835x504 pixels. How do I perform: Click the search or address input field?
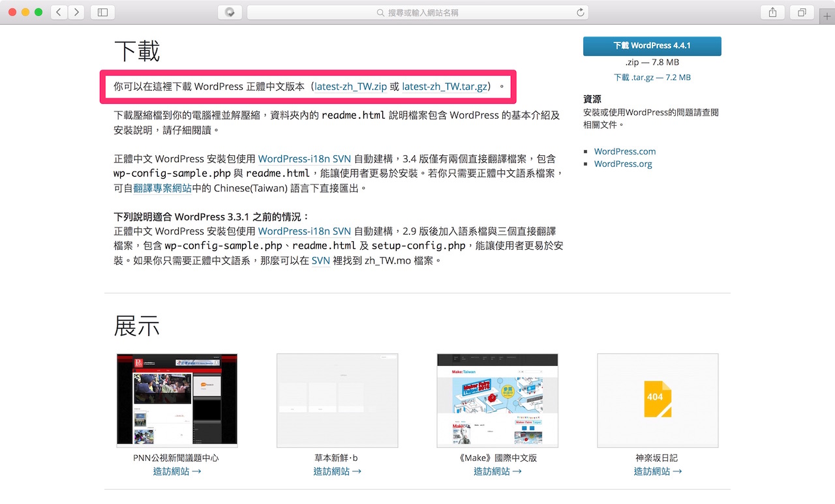click(x=417, y=12)
